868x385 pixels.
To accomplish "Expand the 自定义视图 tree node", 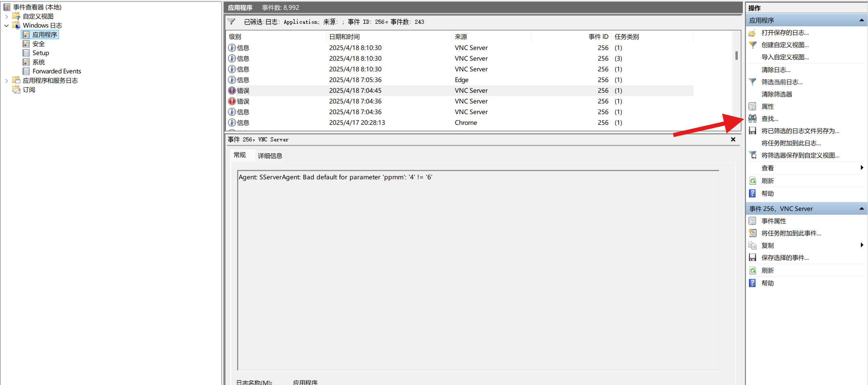I will (x=6, y=16).
